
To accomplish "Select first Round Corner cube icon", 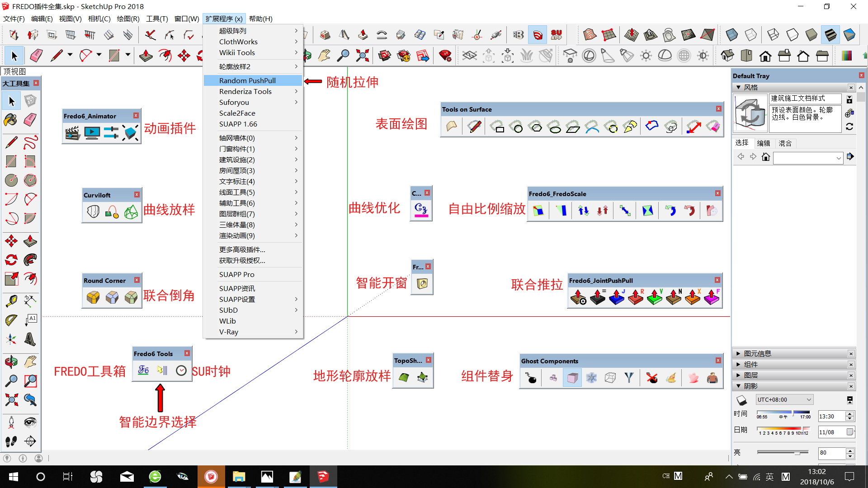I will click(93, 297).
